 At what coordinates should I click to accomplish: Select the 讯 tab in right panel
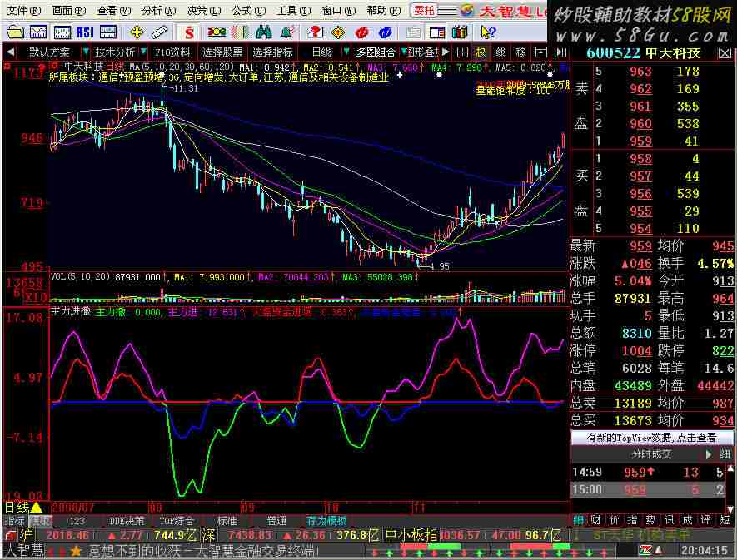(x=669, y=519)
